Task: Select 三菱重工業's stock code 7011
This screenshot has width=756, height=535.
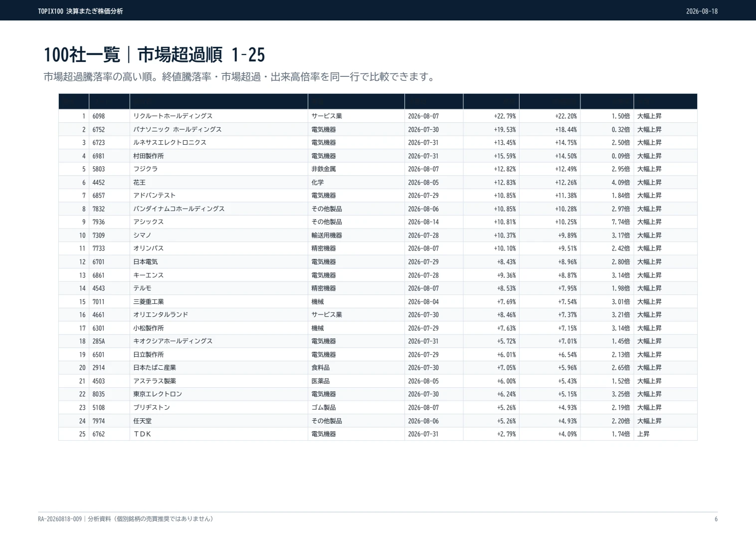Action: tap(99, 302)
